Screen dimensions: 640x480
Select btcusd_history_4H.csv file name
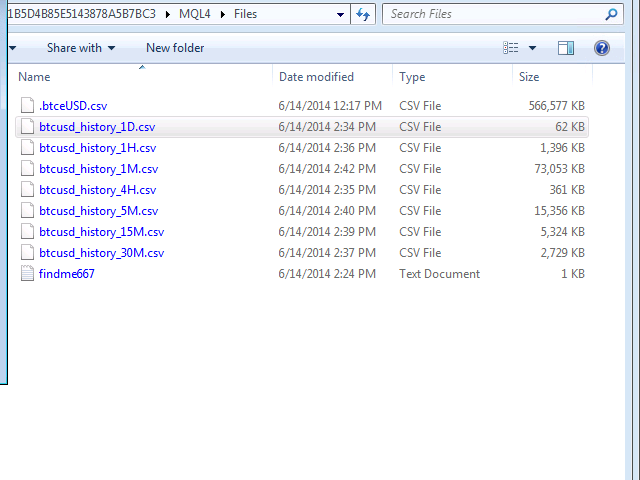pos(98,190)
